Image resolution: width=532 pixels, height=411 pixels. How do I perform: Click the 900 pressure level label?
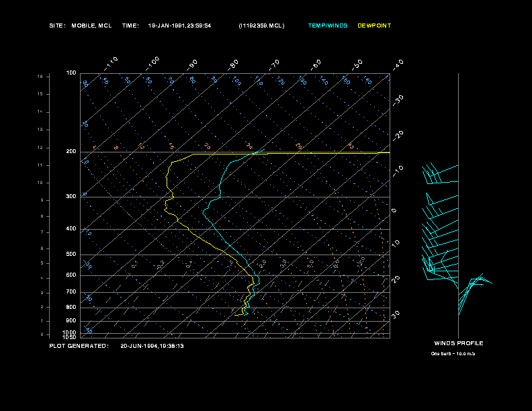pos(71,321)
